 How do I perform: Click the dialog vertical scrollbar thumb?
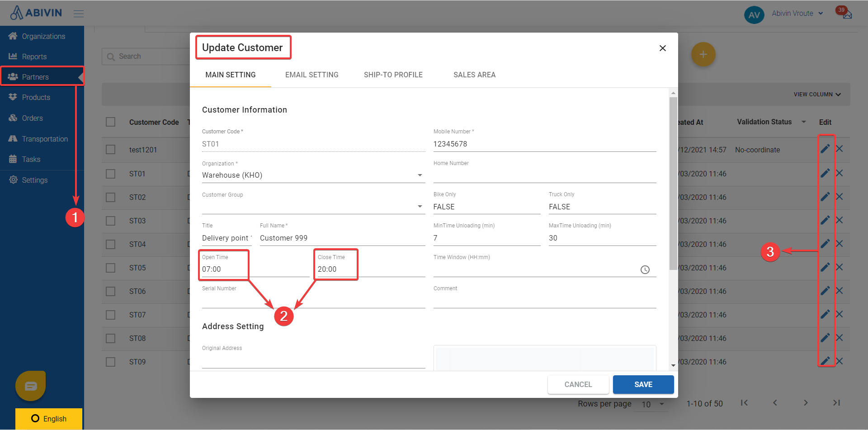(673, 184)
